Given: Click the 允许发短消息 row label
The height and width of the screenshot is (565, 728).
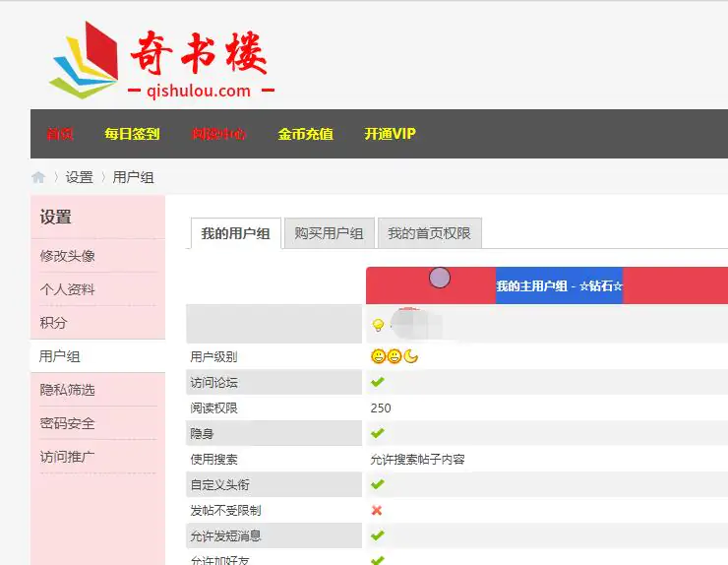Looking at the screenshot, I should pos(226,535).
